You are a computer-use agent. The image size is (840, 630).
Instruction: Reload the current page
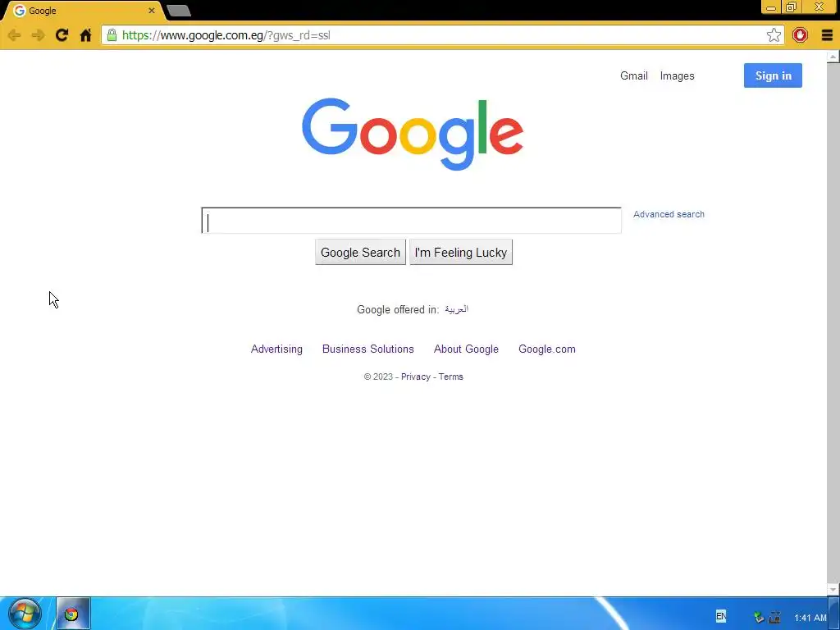[x=62, y=35]
